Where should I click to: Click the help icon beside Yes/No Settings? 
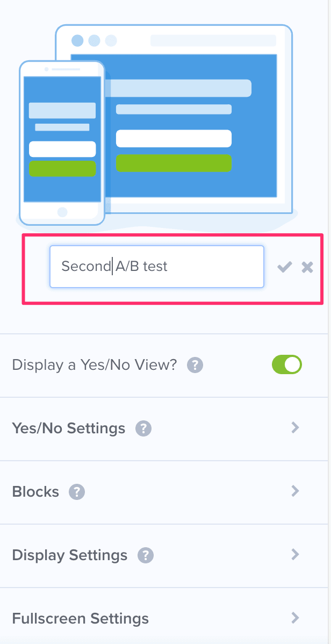pyautogui.click(x=143, y=428)
